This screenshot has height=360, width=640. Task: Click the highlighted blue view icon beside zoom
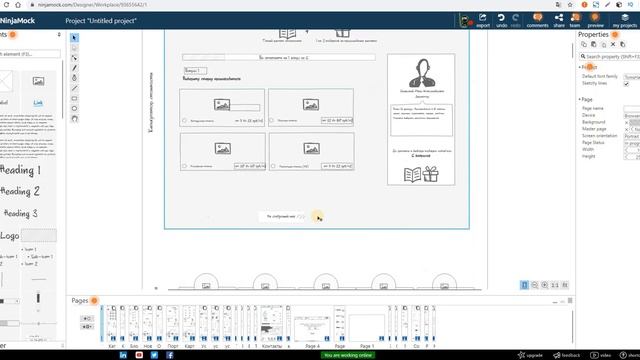pos(524,285)
